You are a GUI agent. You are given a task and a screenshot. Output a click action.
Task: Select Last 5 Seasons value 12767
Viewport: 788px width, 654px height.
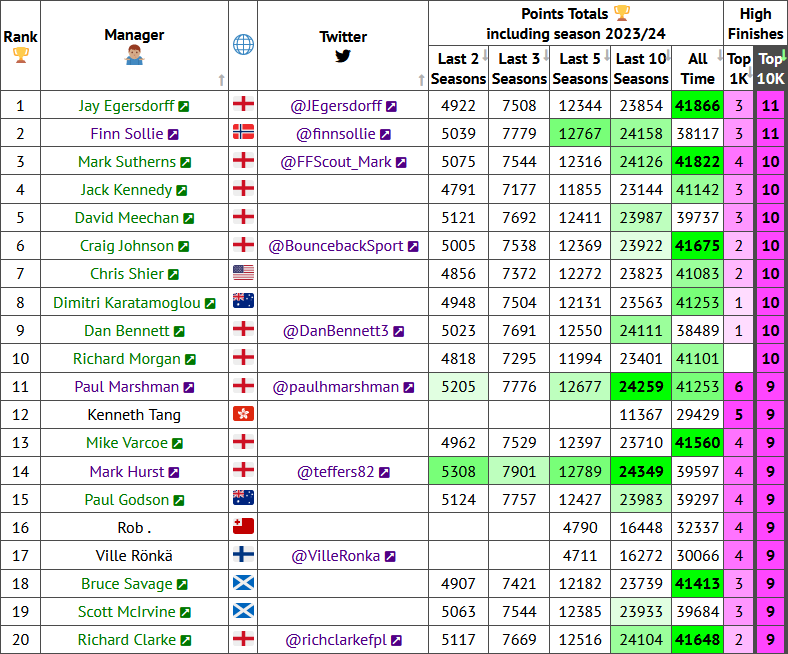(x=580, y=134)
